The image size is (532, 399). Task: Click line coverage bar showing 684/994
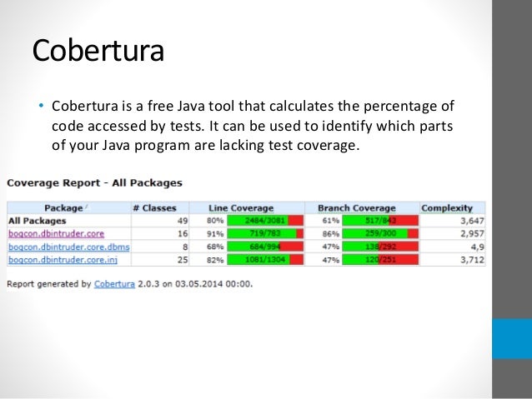[265, 247]
